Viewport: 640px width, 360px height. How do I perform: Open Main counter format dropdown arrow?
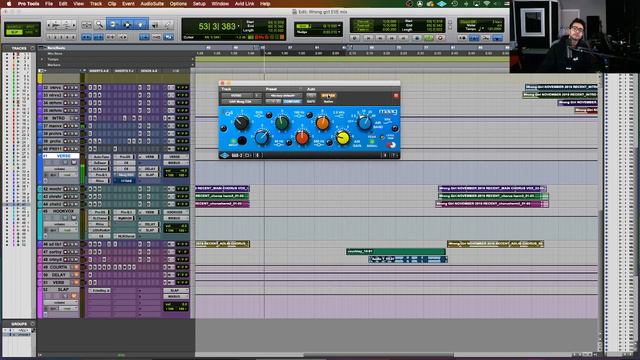coord(239,26)
